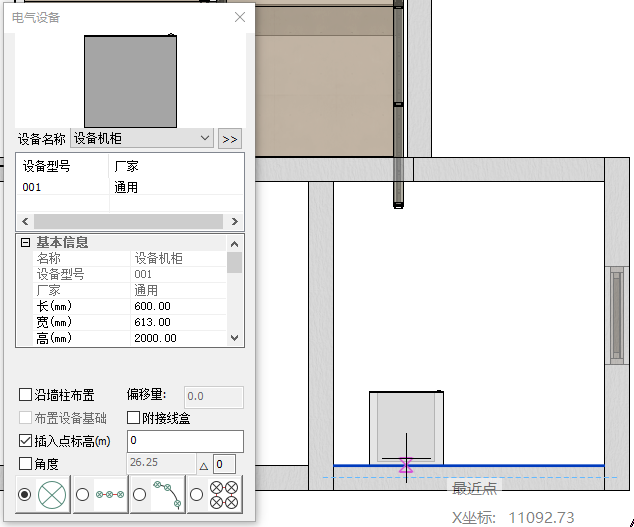Screen dimensions: 634x527
Task: Select rectangular grid placement icon
Action: pyautogui.click(x=224, y=494)
